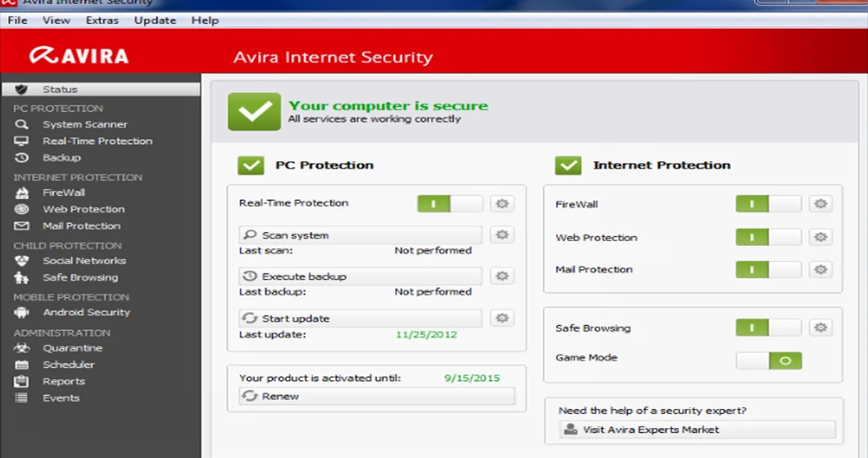Screen dimensions: 868x458
Task: Open the Extras menu
Action: (102, 20)
